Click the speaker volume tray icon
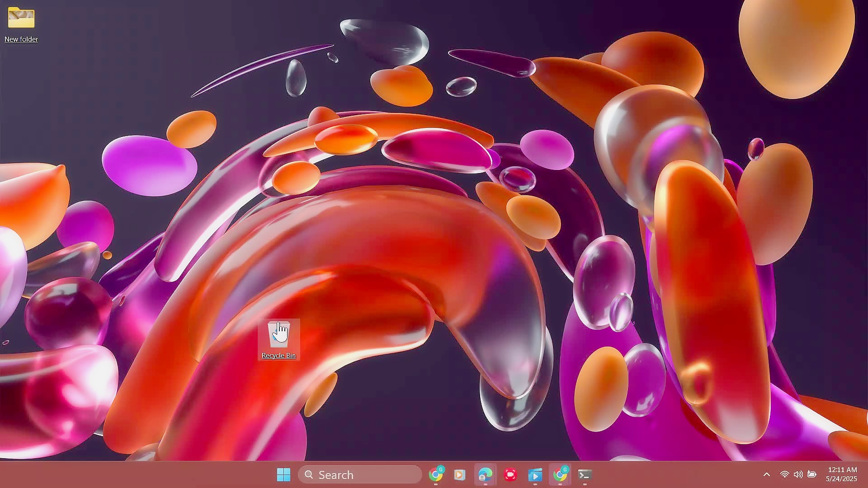The image size is (868, 488). [x=798, y=474]
